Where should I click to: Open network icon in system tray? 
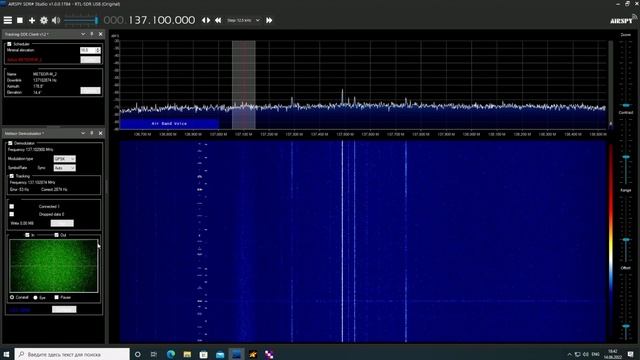(578, 354)
